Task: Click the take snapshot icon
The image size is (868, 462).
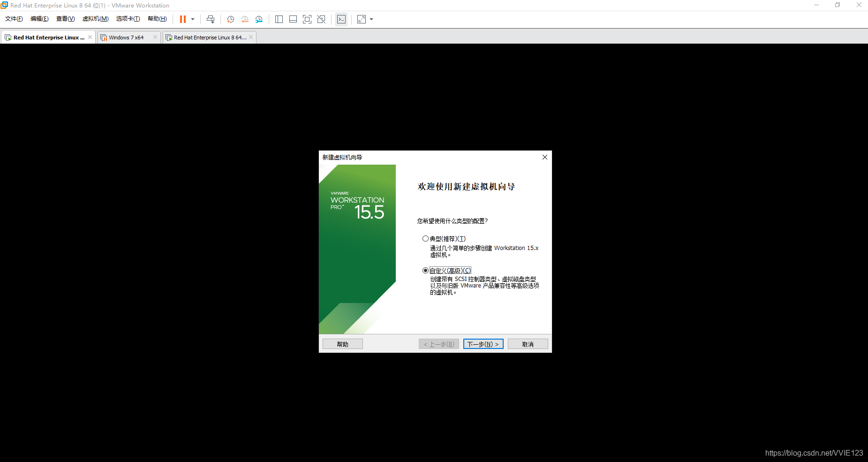Action: tap(231, 19)
